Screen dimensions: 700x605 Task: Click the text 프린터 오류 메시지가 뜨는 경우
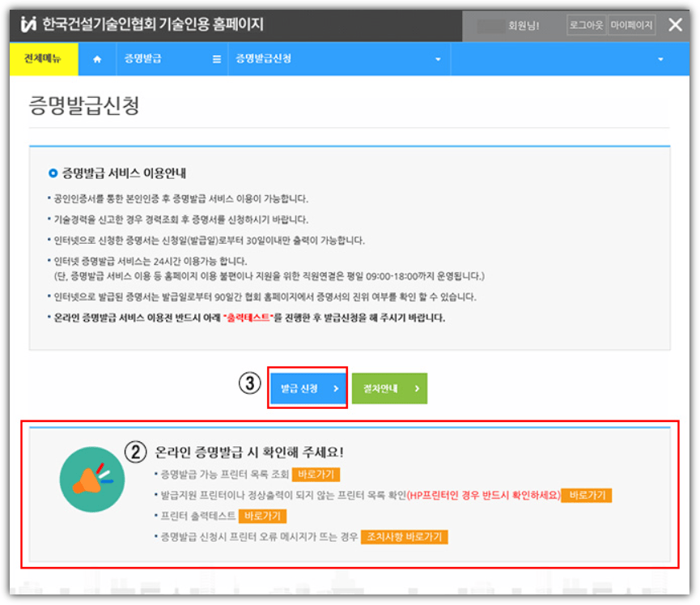tap(294, 537)
